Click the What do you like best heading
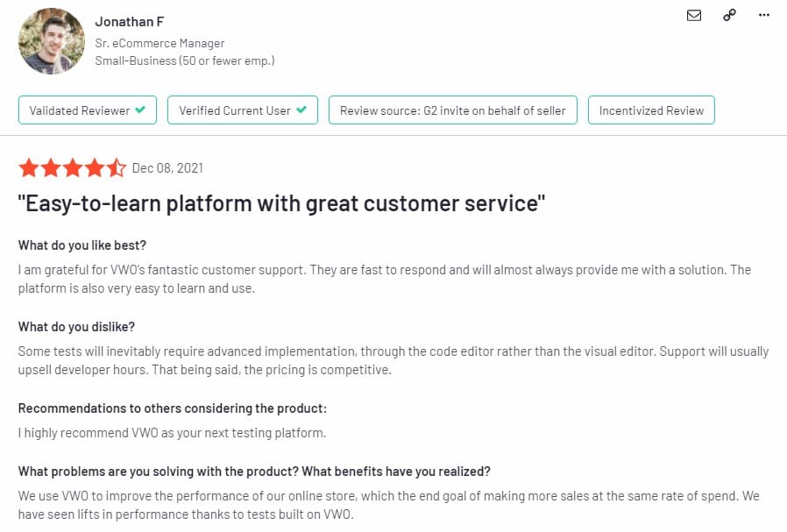The image size is (787, 532). coord(82,245)
